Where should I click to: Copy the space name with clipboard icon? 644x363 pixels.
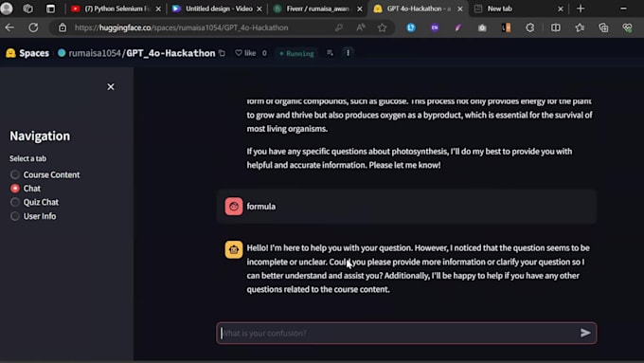[223, 53]
